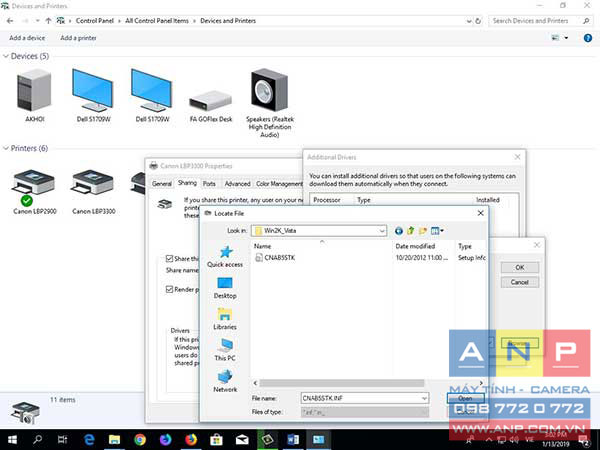Sort by Date modified column header
This screenshot has height=450, width=600.
[415, 246]
